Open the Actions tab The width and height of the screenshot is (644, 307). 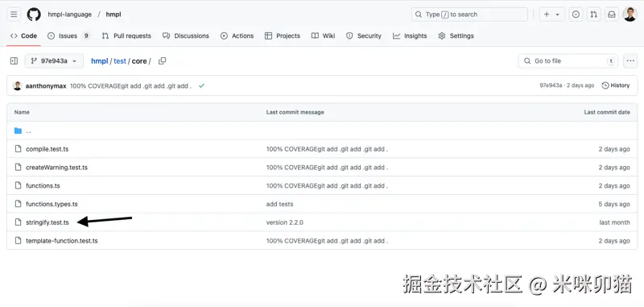tap(237, 35)
